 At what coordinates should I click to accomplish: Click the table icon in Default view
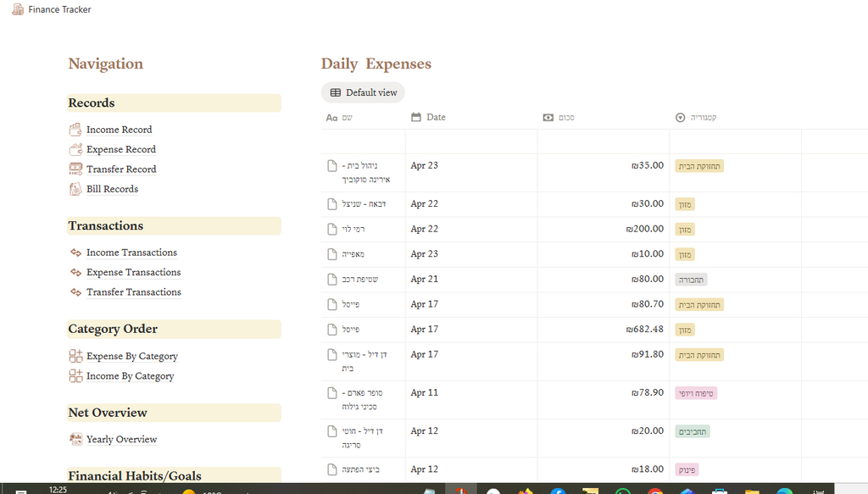pyautogui.click(x=336, y=92)
